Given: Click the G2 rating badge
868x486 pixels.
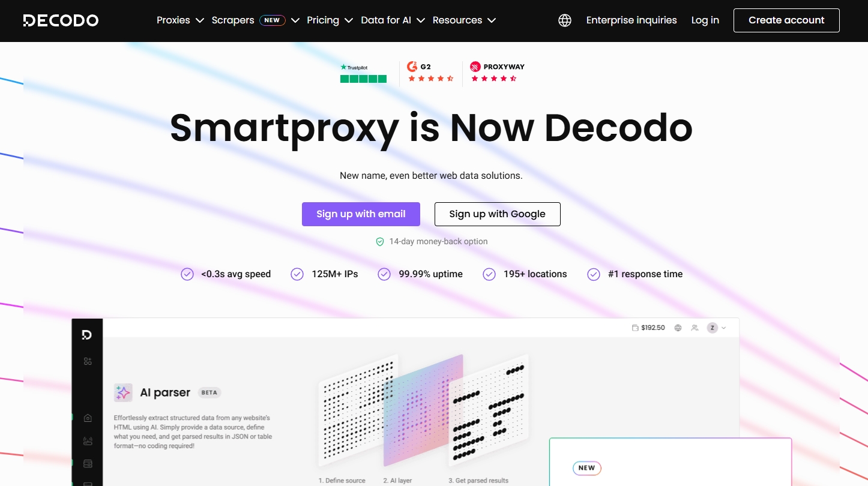Looking at the screenshot, I should pos(430,72).
